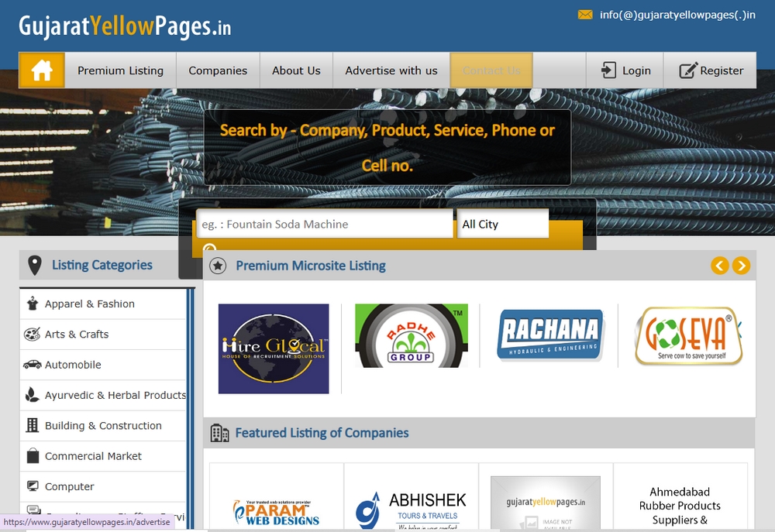Open Radhe Group microsite thumbnail

[412, 335]
